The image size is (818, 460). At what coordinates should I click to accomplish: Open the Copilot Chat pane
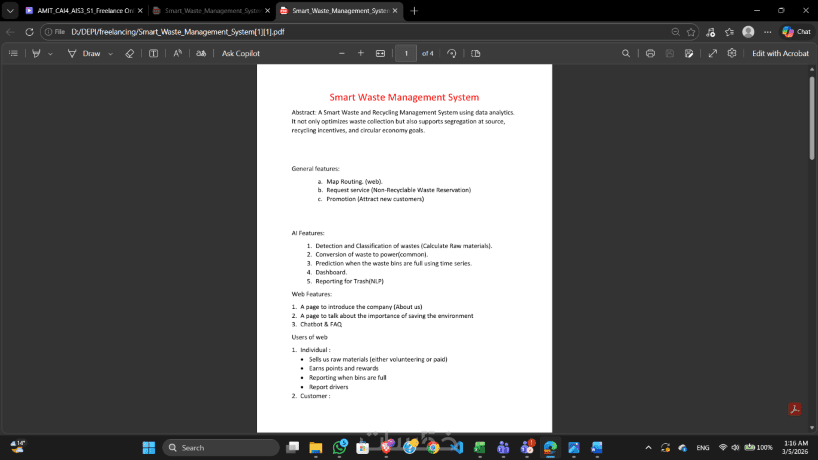pyautogui.click(x=797, y=32)
